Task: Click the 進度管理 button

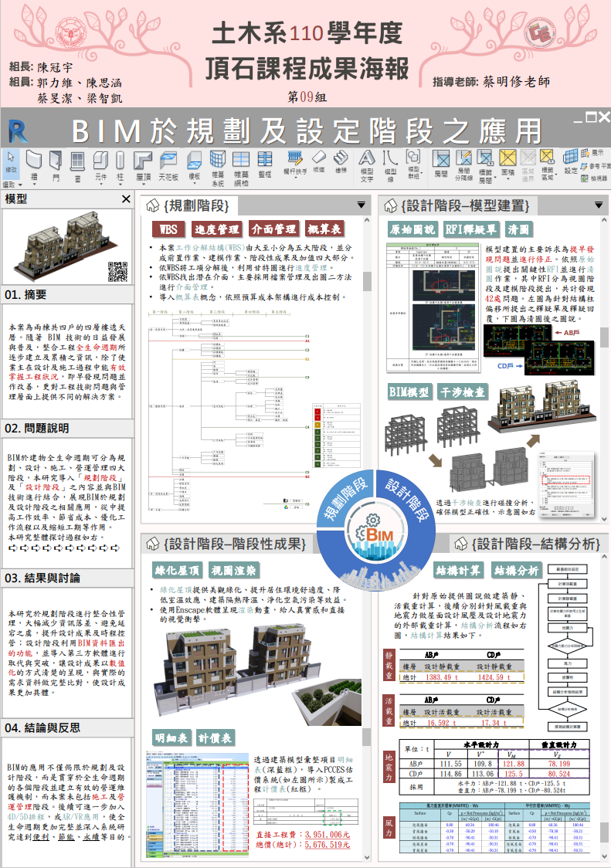Action: (x=217, y=229)
